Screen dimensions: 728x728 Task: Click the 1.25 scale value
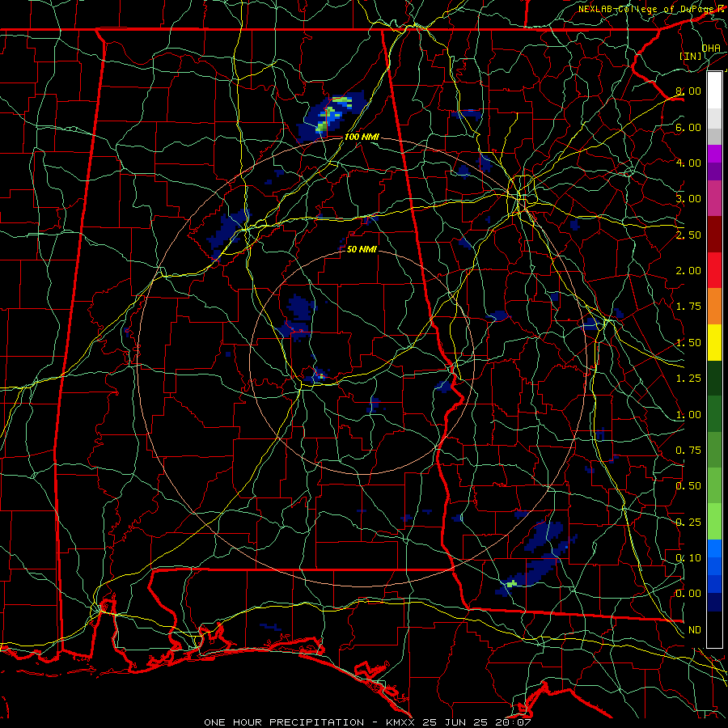click(x=688, y=379)
